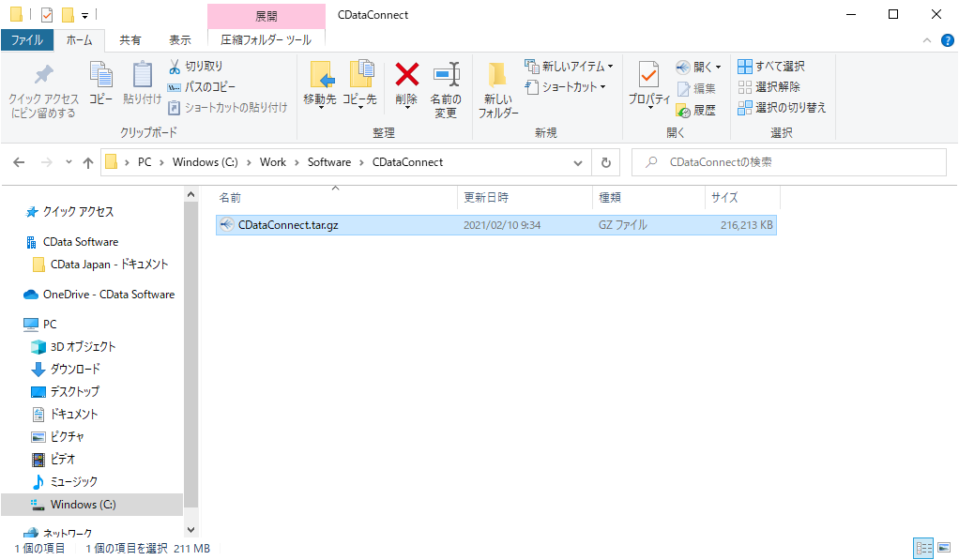Switch to Share (共有) tab

coord(129,40)
